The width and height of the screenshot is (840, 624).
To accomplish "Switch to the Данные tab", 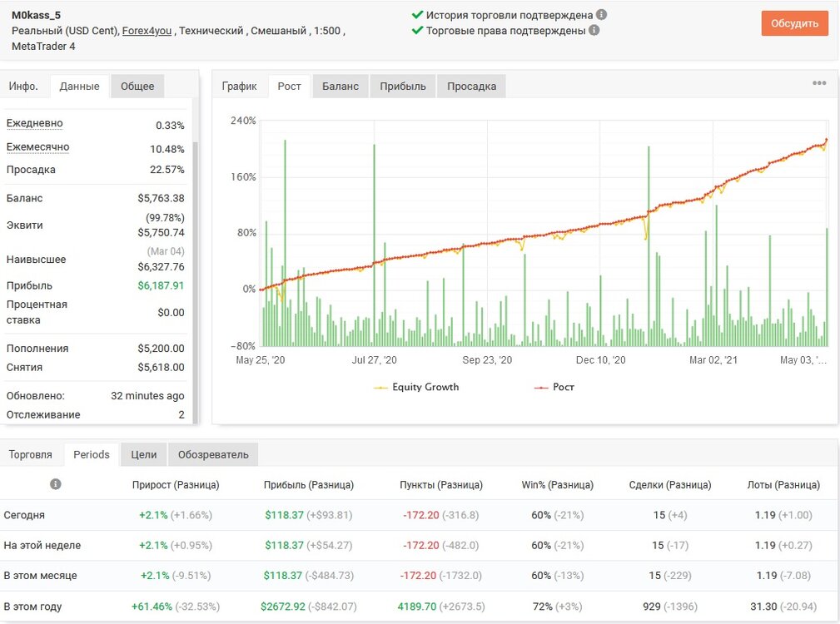I will (79, 87).
